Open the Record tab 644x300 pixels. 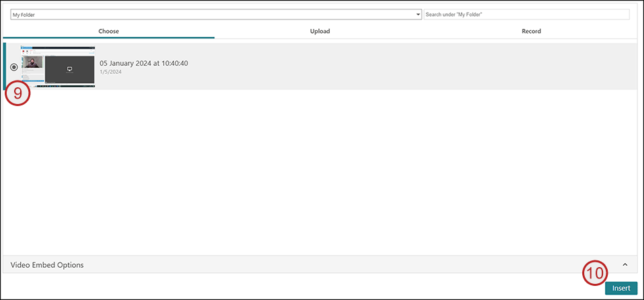coord(531,31)
